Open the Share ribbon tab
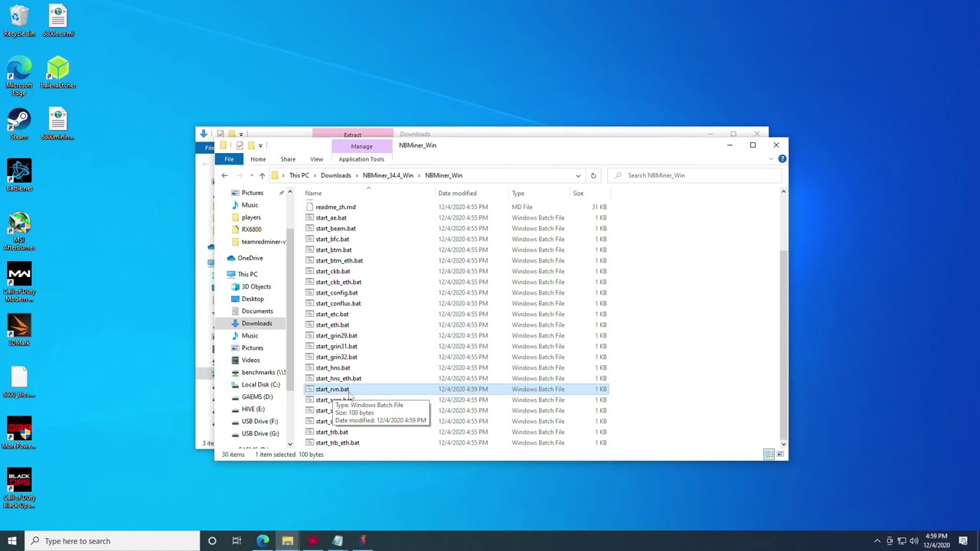The height and width of the screenshot is (551, 980). pos(288,159)
